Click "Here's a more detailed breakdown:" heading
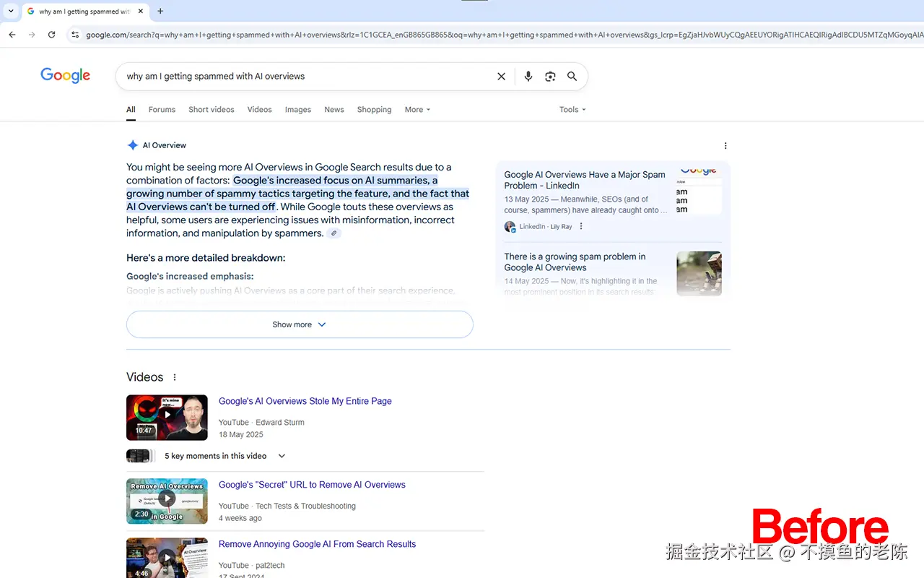Viewport: 924px width, 578px height. tap(206, 258)
